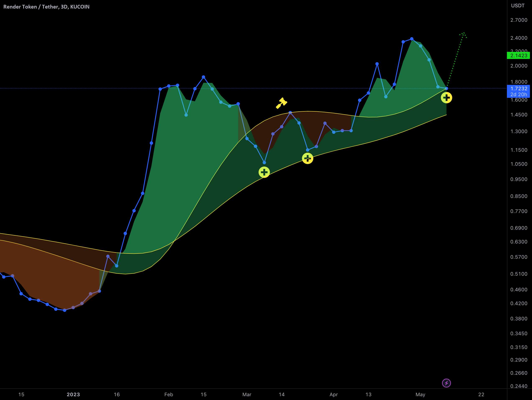Click the 0.6300 price axis label

[x=519, y=242]
